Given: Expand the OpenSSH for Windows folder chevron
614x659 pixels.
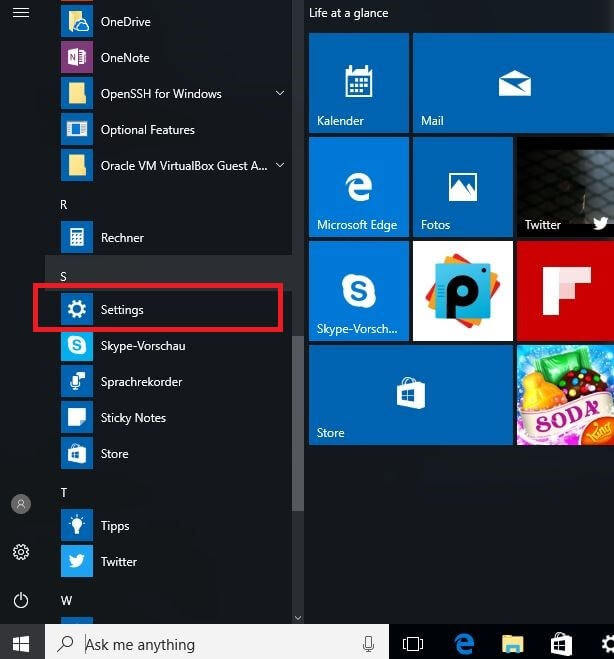Looking at the screenshot, I should coord(280,93).
